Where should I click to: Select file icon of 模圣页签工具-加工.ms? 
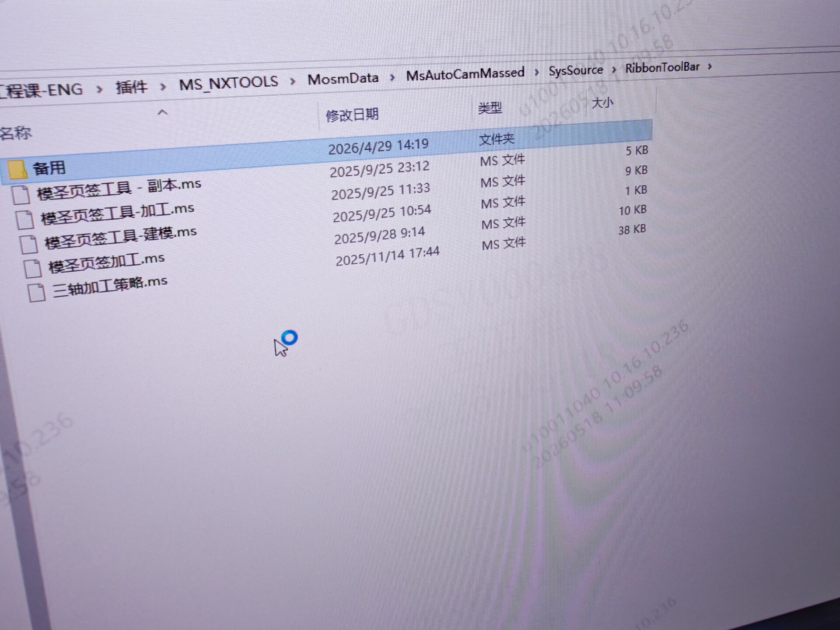point(24,219)
